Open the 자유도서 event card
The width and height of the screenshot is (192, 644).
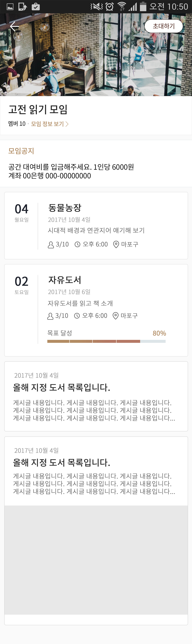click(x=96, y=300)
